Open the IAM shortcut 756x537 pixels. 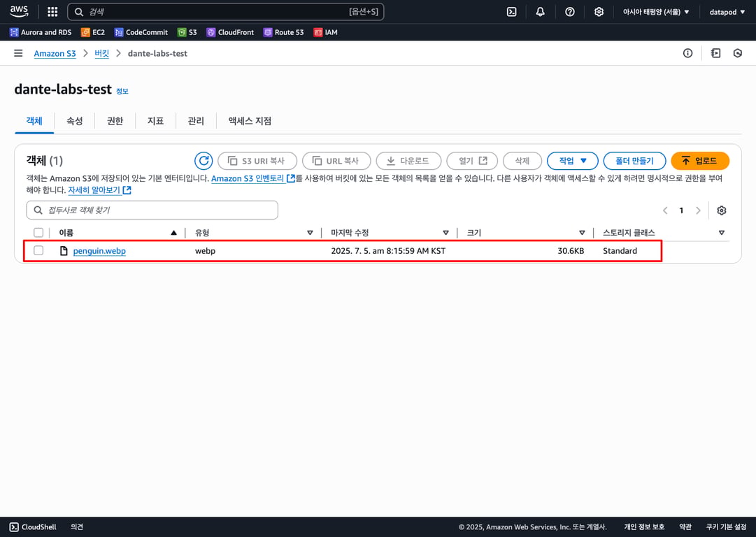point(325,32)
